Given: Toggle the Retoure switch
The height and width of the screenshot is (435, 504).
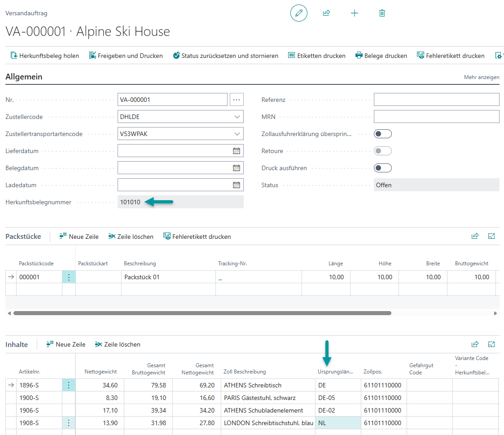Looking at the screenshot, I should pyautogui.click(x=383, y=151).
